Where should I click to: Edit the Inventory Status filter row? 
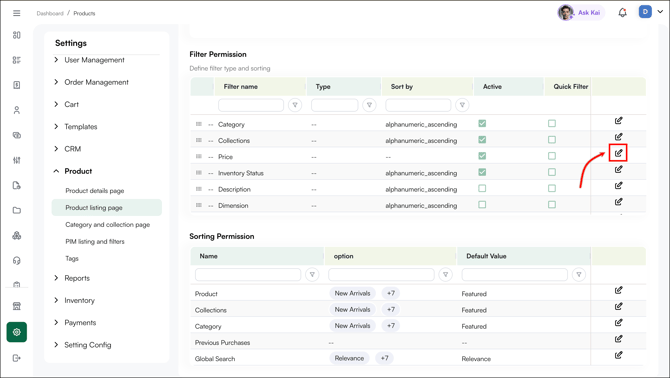pos(618,170)
